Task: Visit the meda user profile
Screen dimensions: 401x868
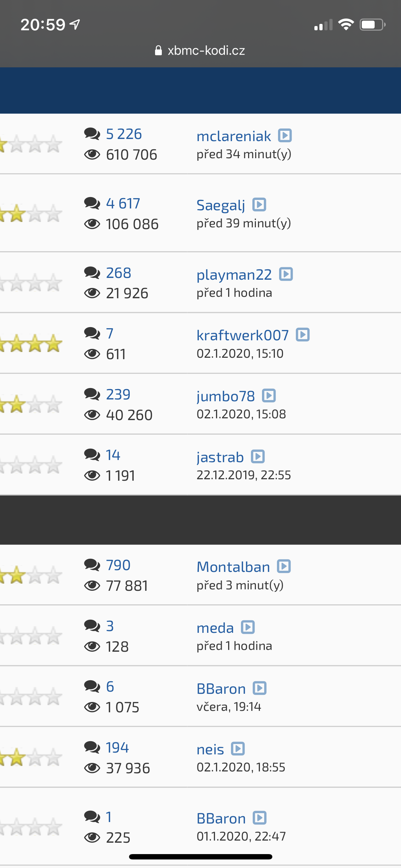Action: [215, 628]
